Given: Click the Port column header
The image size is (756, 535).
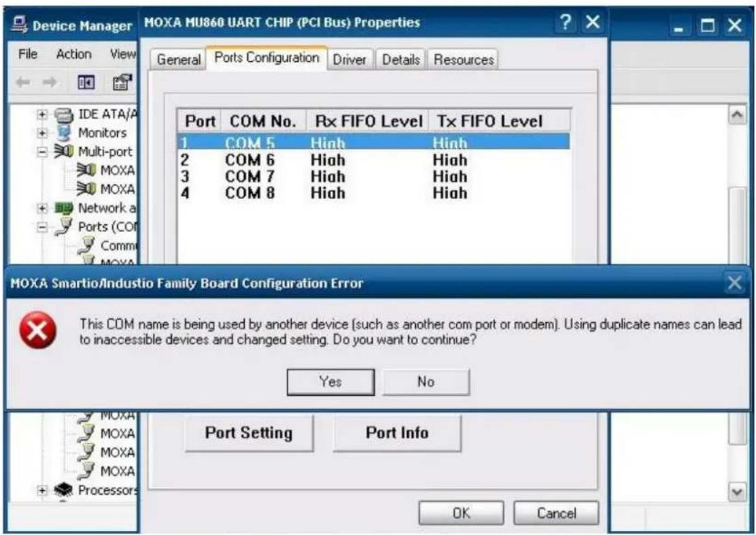Looking at the screenshot, I should tap(200, 121).
